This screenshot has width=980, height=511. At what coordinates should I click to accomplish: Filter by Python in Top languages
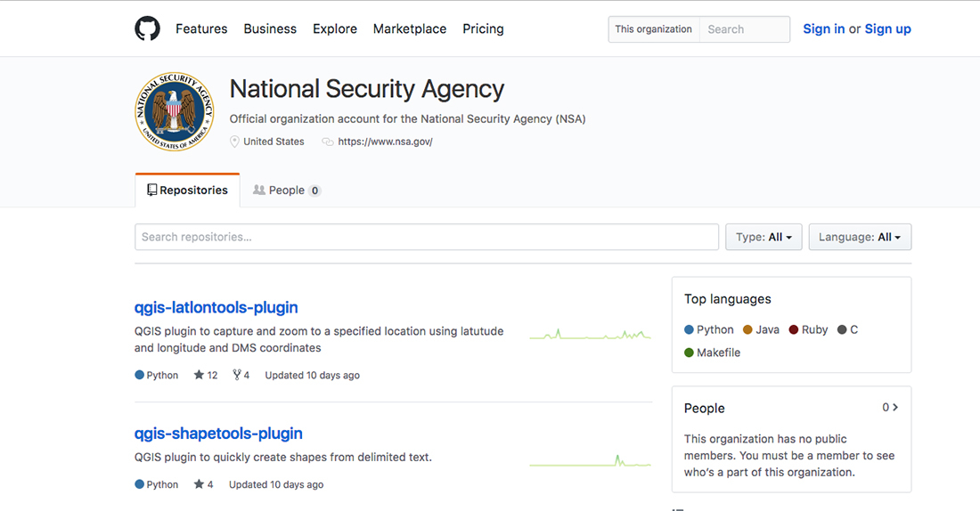[x=709, y=329]
